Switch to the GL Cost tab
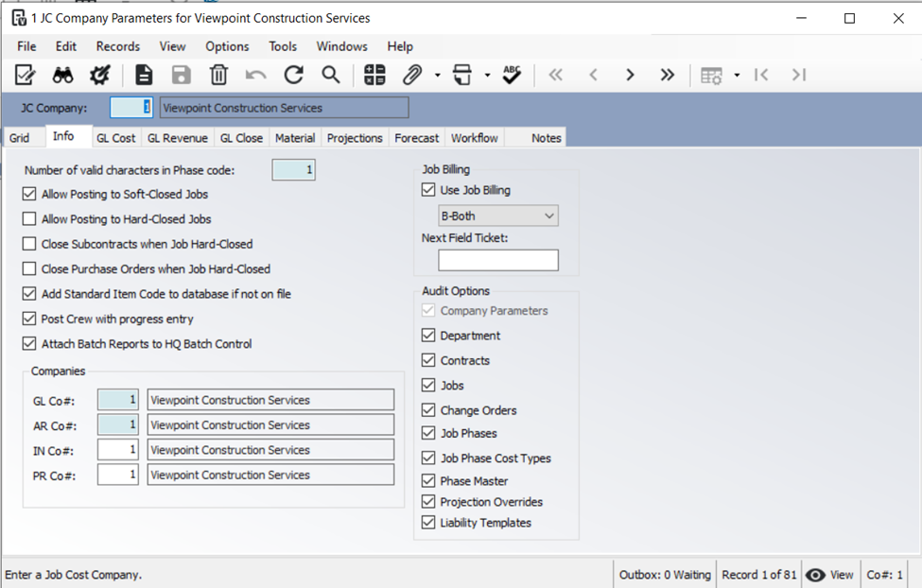Screen dimensions: 922x588 [x=115, y=138]
